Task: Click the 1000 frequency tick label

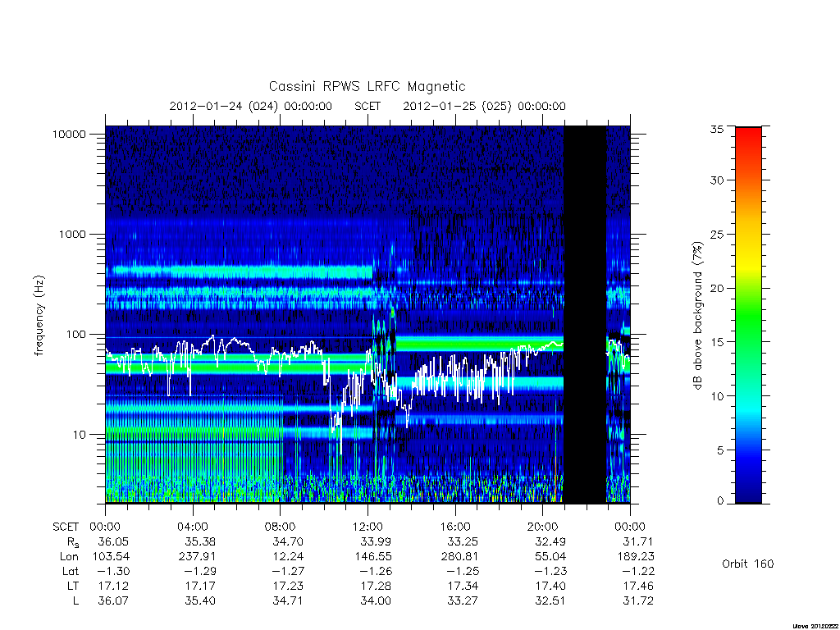Action: coord(72,235)
